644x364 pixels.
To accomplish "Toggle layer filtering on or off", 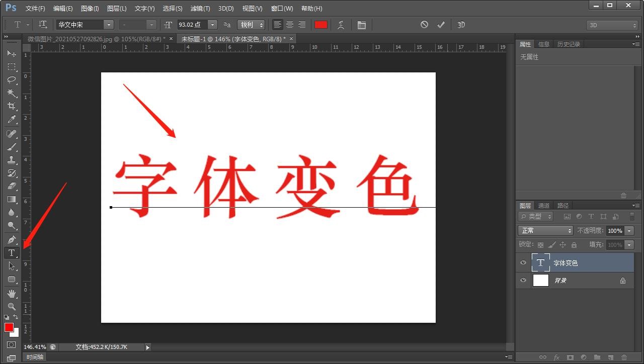I will (x=632, y=217).
